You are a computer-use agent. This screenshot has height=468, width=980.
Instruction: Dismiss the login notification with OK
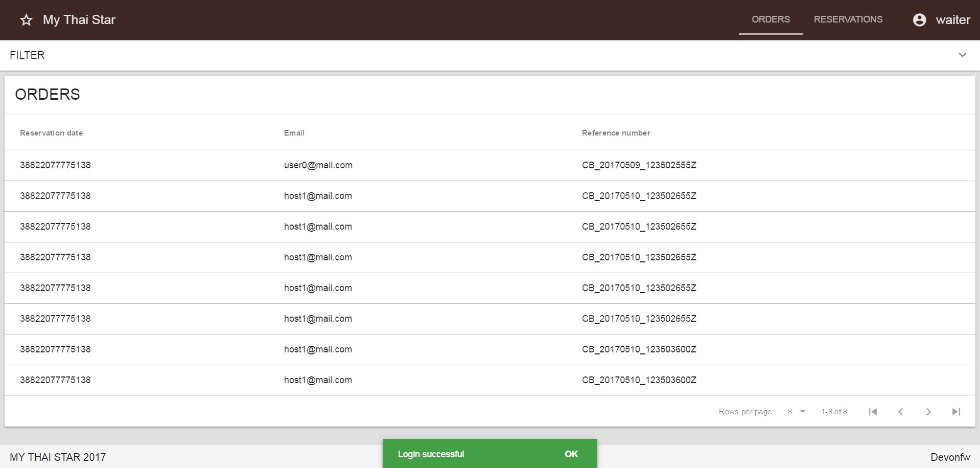click(571, 454)
